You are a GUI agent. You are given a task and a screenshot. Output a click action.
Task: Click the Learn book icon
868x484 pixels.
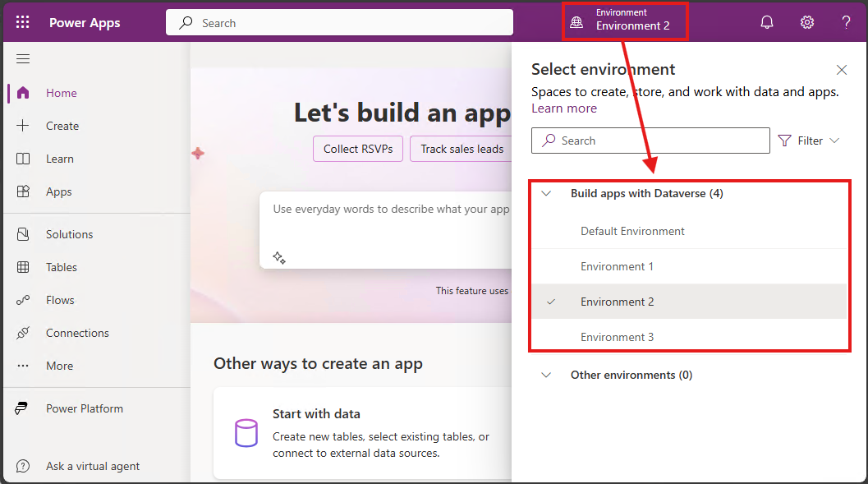click(x=23, y=159)
